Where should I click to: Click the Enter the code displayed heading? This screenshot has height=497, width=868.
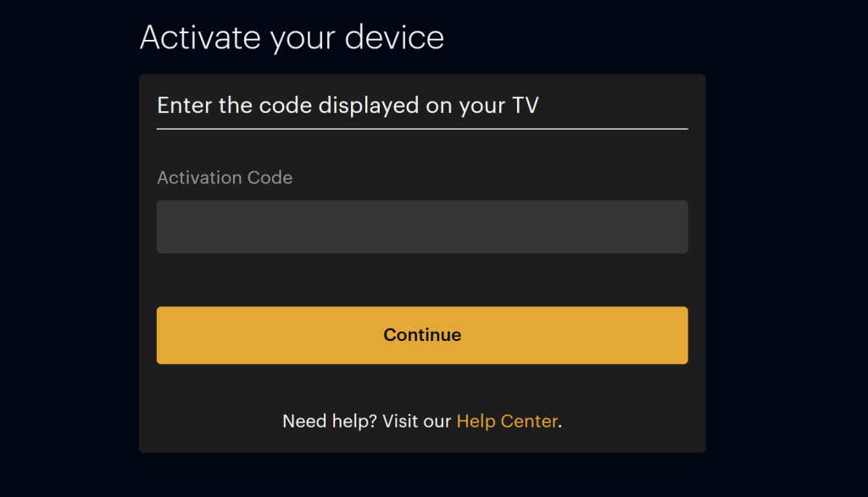point(348,105)
